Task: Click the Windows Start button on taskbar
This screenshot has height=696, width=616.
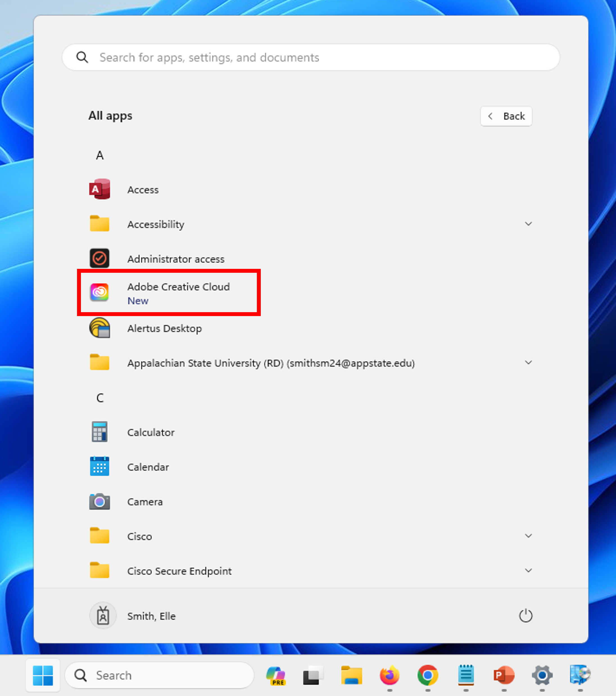Action: coord(43,675)
